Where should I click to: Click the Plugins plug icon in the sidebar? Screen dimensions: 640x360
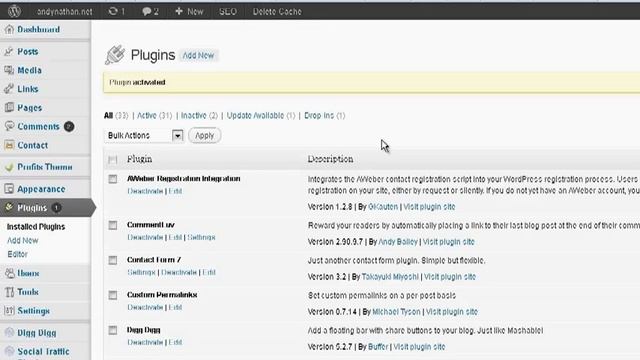coord(9,208)
